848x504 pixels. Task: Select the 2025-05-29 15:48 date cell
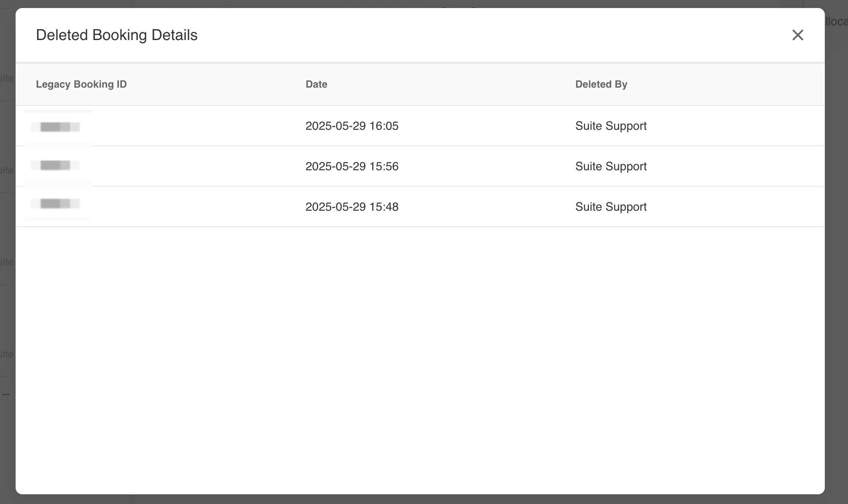coord(352,207)
